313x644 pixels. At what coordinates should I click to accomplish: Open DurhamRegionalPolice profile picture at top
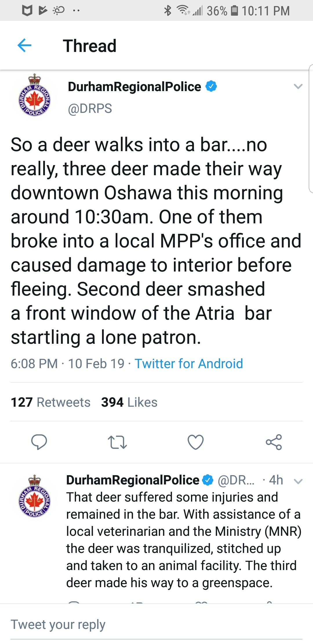coord(34,95)
